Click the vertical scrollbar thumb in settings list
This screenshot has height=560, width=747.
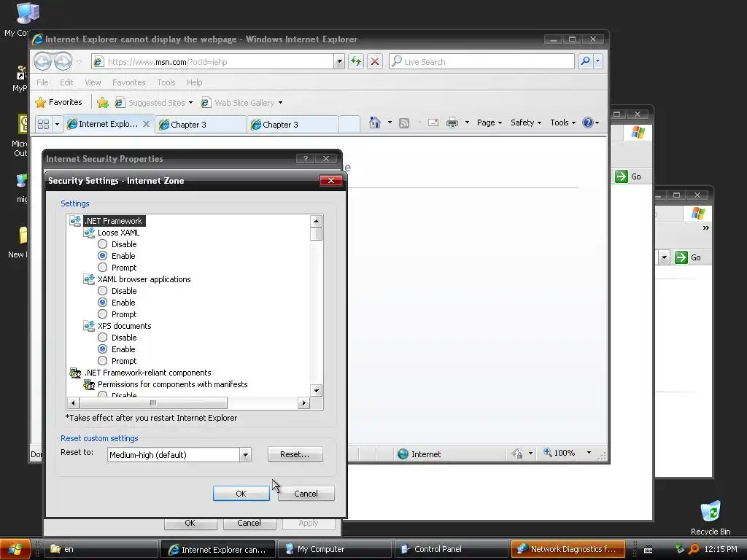[x=317, y=234]
